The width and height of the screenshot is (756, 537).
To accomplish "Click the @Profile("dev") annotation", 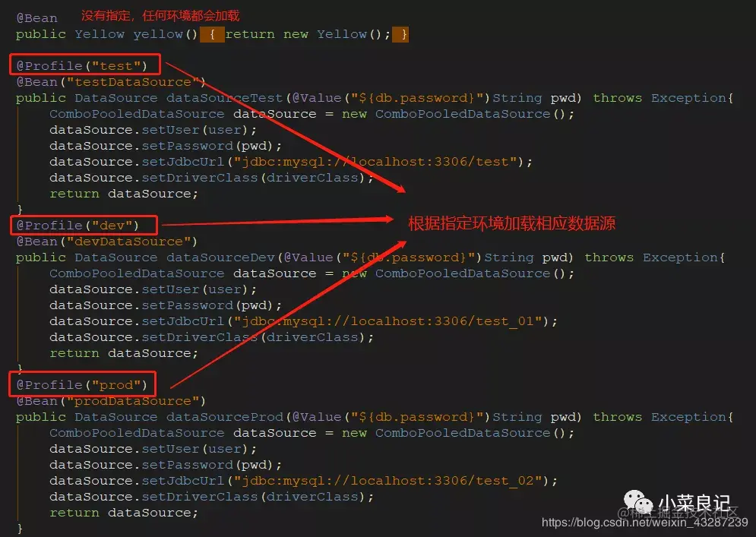I will pyautogui.click(x=77, y=225).
